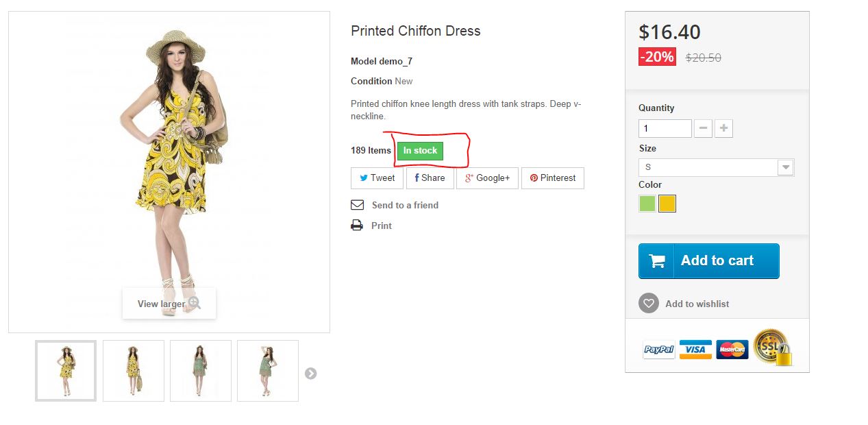868x425 pixels.
Task: Click the PayPal payment logo
Action: tap(658, 350)
